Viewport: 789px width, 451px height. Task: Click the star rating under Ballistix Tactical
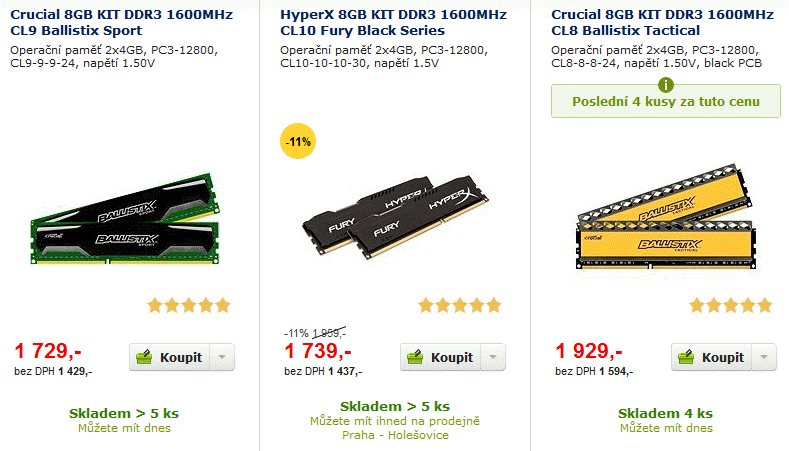click(730, 306)
